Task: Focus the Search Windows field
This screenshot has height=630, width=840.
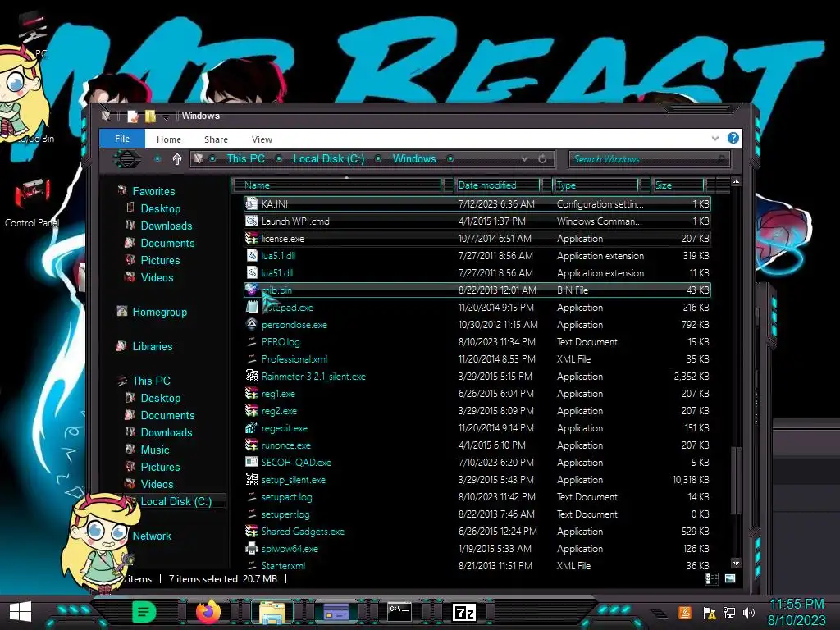Action: point(650,159)
